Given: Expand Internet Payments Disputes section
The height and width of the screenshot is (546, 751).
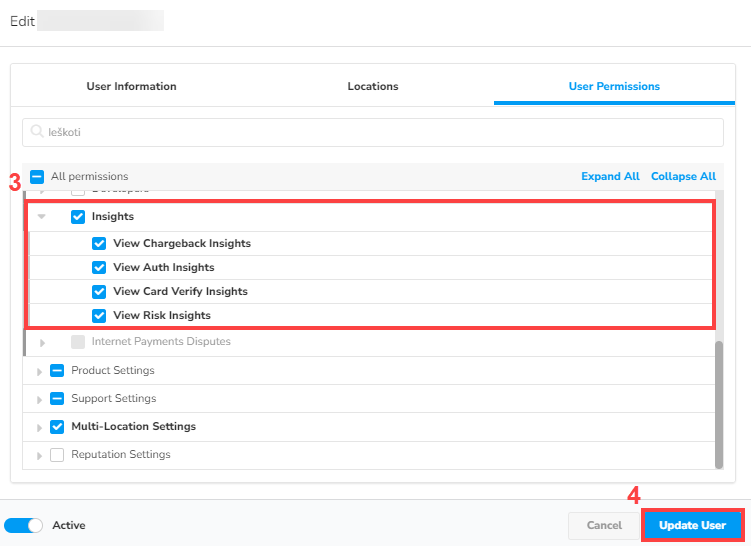Looking at the screenshot, I should tap(42, 342).
